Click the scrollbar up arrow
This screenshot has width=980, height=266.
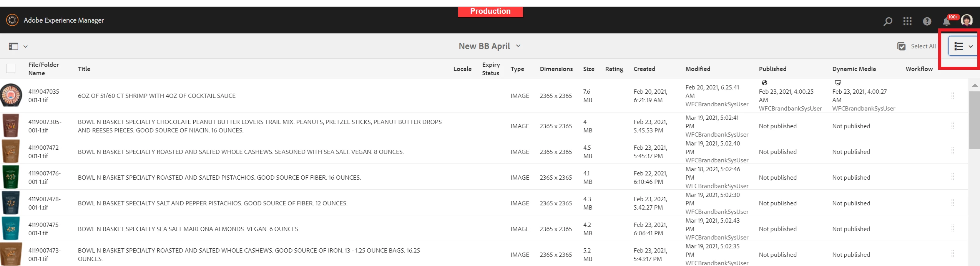coord(975,85)
